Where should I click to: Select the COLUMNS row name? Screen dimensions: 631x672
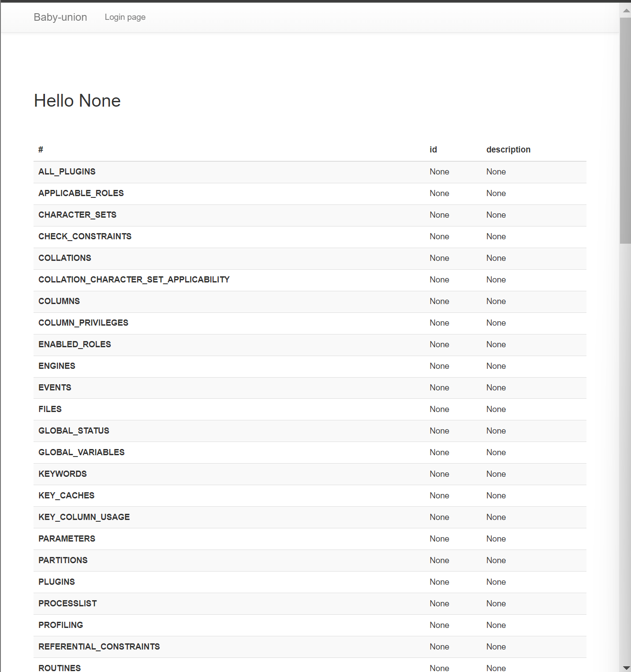(59, 301)
